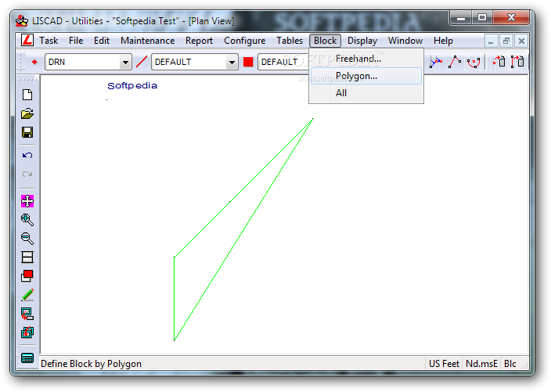
Task: Click the LISCAD L logo in menu bar
Action: click(x=27, y=41)
